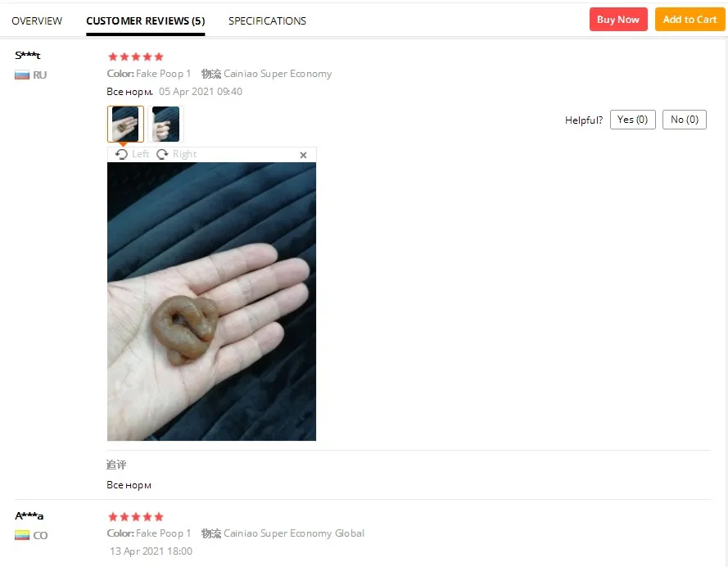Click the Add to Cart button
Image resolution: width=728 pixels, height=567 pixels.
pyautogui.click(x=690, y=20)
